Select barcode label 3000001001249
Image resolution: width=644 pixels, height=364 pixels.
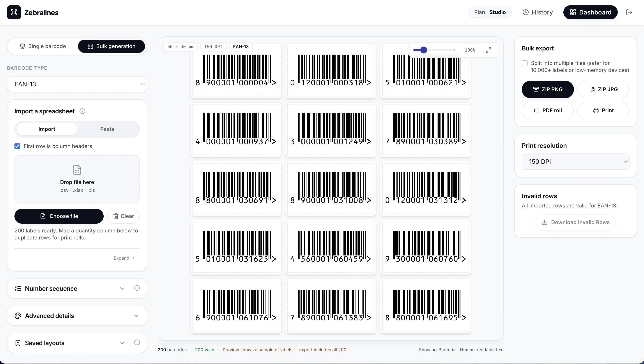(331, 130)
